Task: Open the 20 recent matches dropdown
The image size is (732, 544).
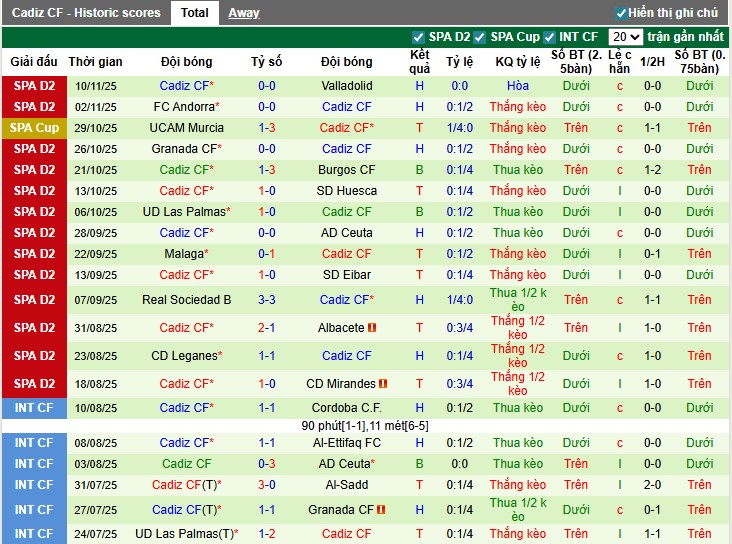Action: coord(626,37)
